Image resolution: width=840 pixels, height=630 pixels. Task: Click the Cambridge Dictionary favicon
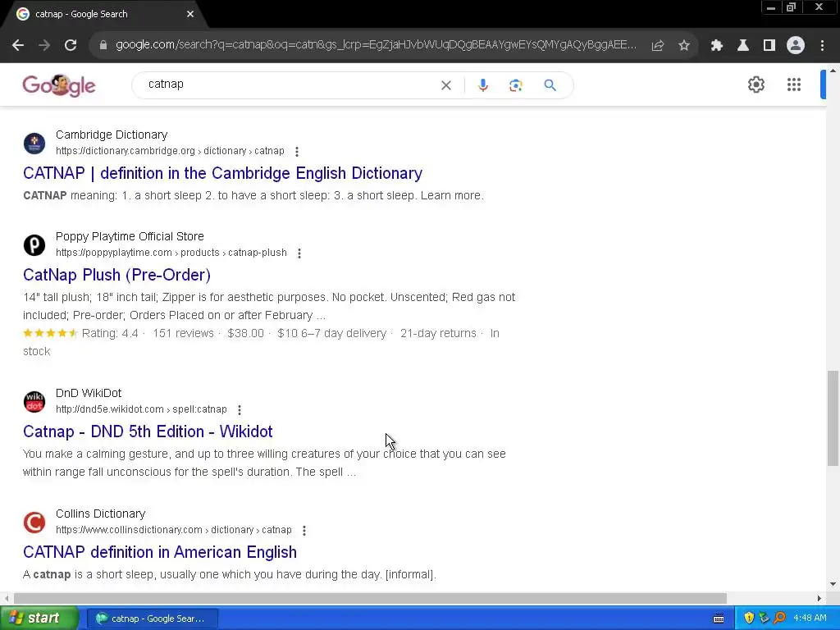(x=34, y=144)
